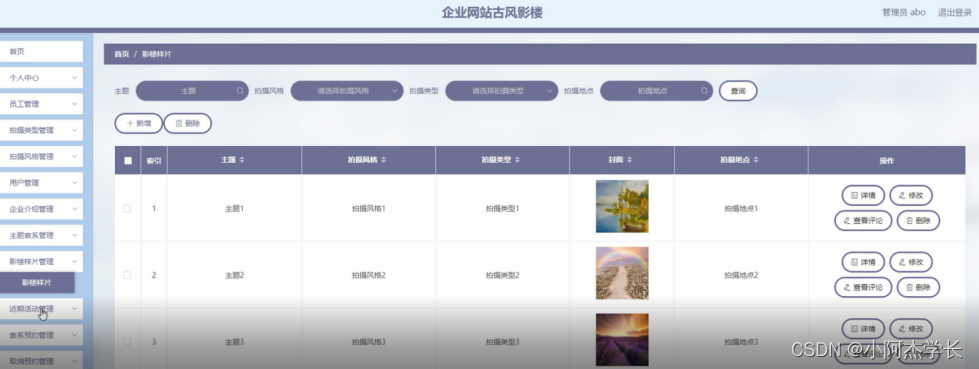This screenshot has height=369, width=979.
Task: Expand the 取消预约管理 sidebar menu
Action: click(41, 361)
